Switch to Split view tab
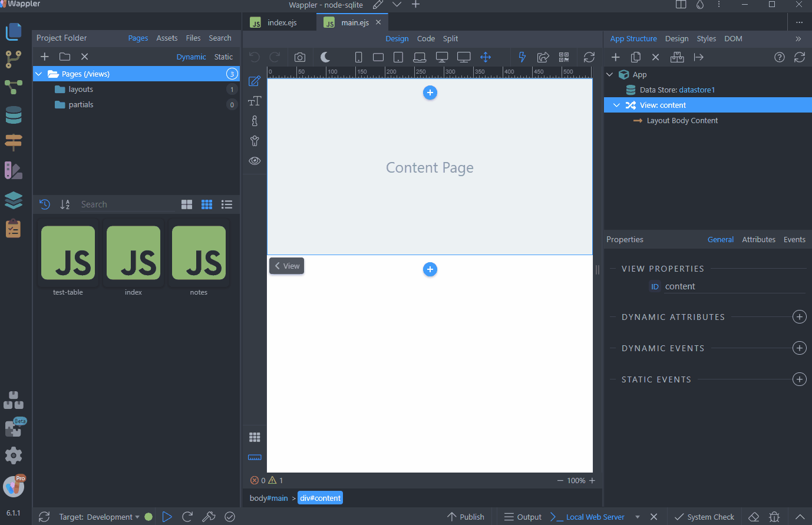 [x=451, y=39]
